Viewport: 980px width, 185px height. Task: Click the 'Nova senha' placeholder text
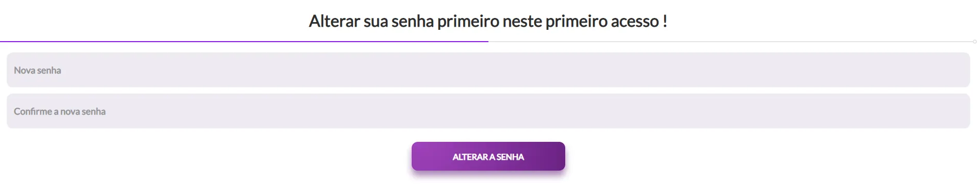[38, 70]
